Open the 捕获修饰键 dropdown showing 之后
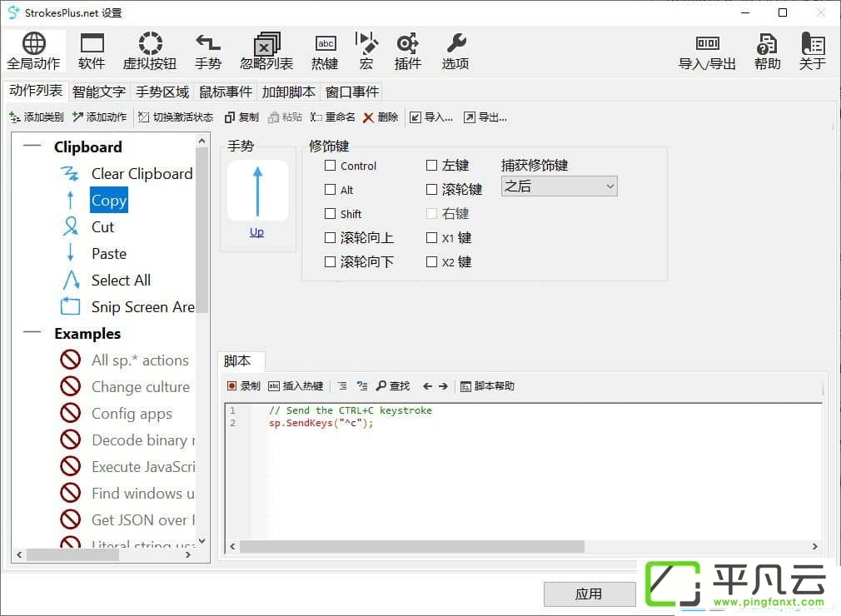 [x=560, y=186]
